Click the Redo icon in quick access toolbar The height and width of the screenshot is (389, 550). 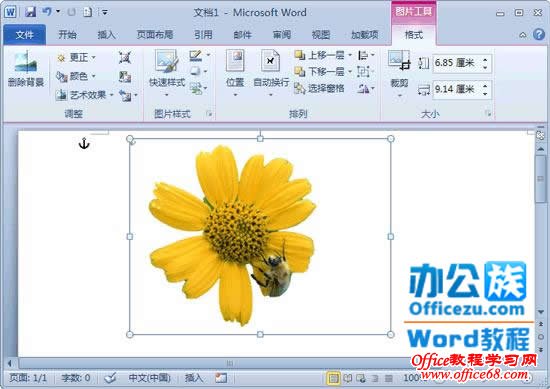(x=72, y=12)
